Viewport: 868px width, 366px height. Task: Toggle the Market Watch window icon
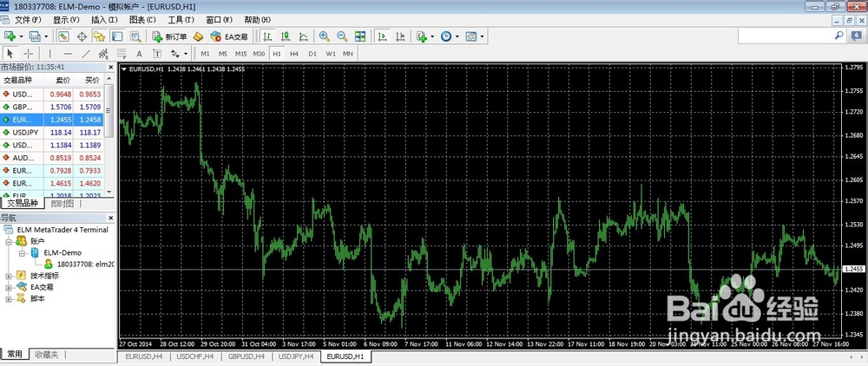coord(63,36)
